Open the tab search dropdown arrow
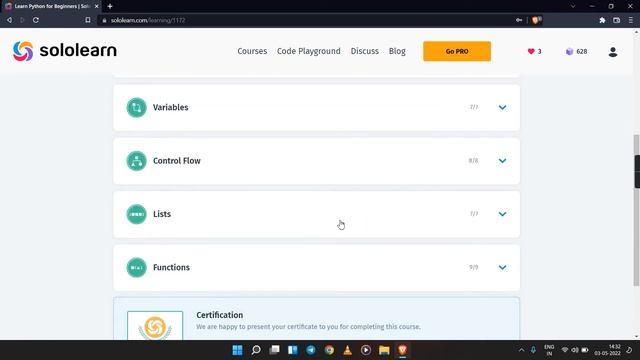640x360 pixels. [x=573, y=6]
